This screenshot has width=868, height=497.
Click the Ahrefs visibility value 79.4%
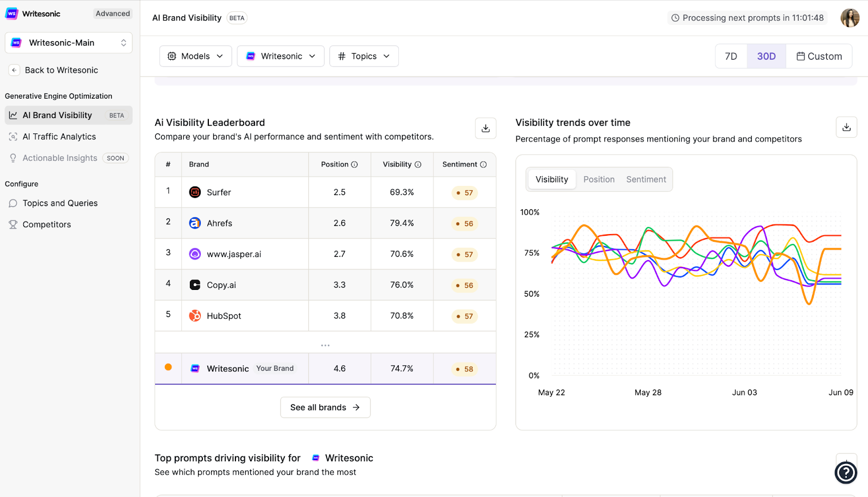[x=402, y=223]
